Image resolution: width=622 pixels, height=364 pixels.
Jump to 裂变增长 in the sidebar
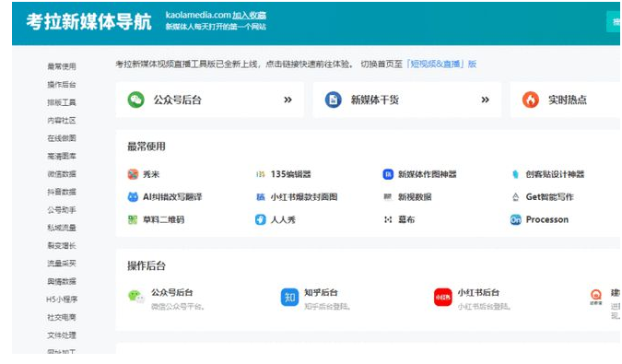pos(62,245)
